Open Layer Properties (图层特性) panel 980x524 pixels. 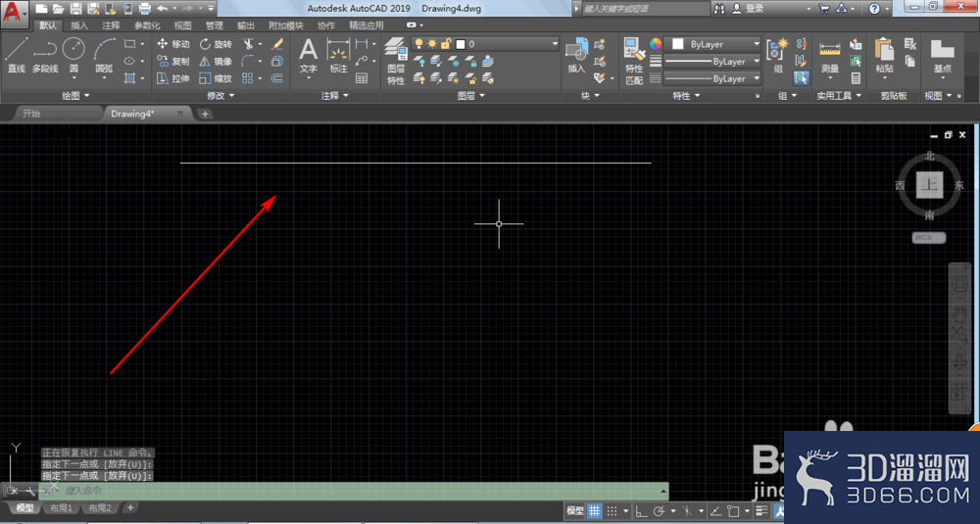pyautogui.click(x=396, y=61)
